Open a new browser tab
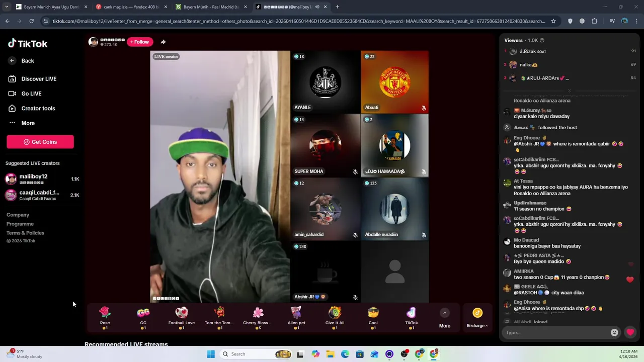644x362 pixels. [337, 7]
